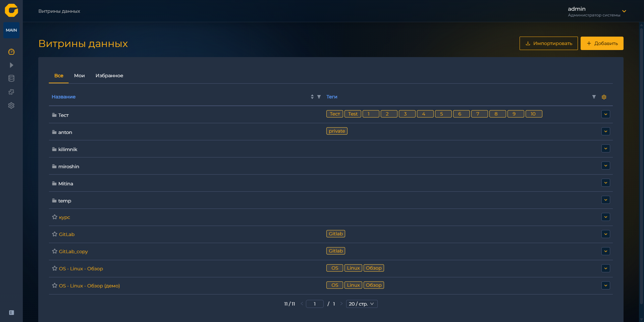Expand actions menu for GitLab_copy row

click(x=606, y=251)
